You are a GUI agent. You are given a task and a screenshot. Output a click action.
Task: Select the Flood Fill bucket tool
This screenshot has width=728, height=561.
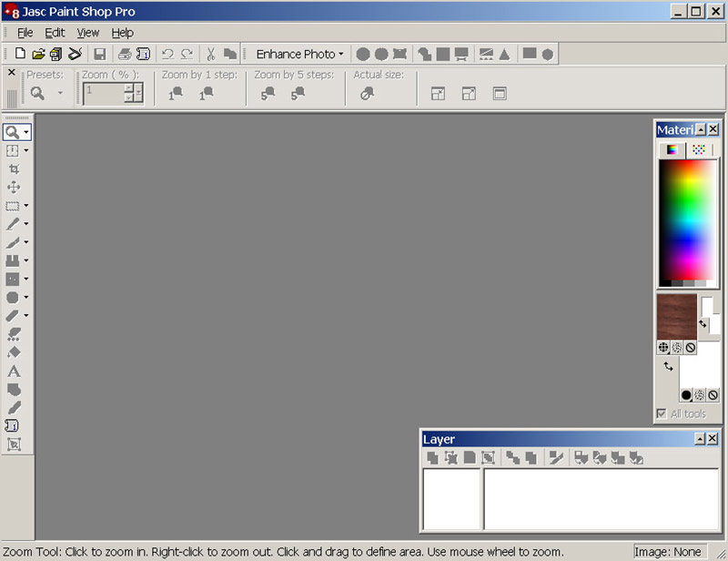14,352
